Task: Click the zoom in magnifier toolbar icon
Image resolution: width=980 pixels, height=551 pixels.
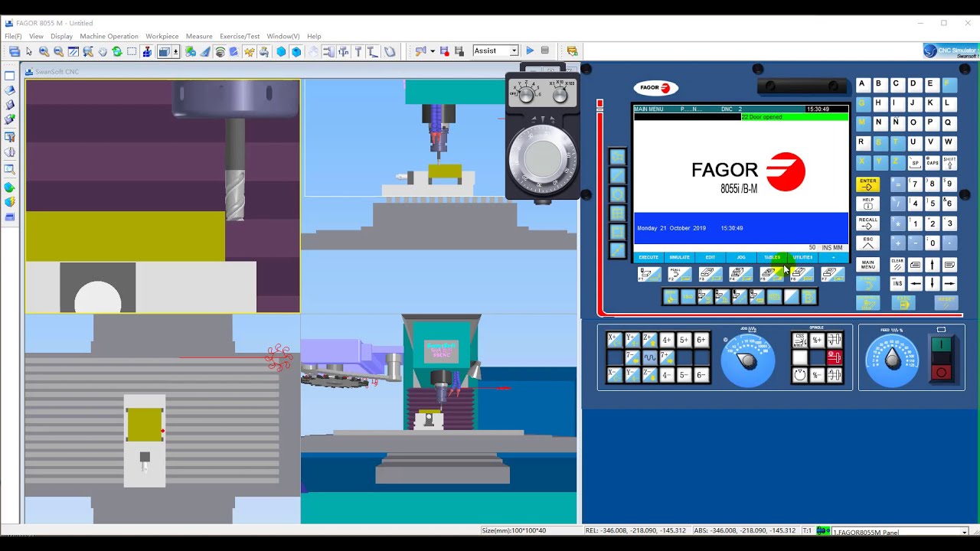Action: pyautogui.click(x=44, y=51)
